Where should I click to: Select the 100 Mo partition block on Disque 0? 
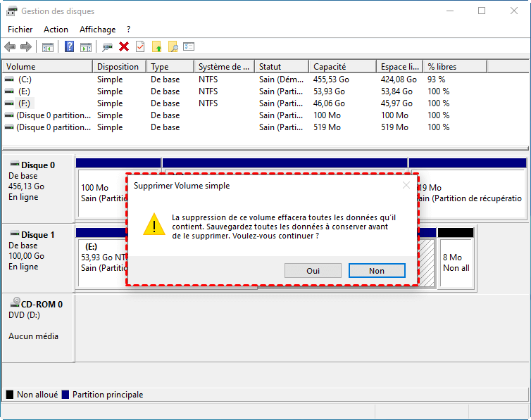coord(101,193)
